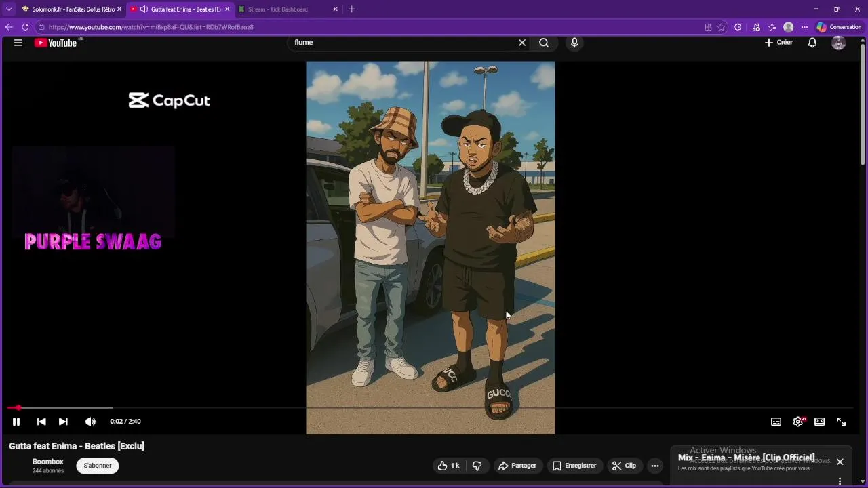Image resolution: width=868 pixels, height=488 pixels.
Task: Open the player settings gear
Action: click(798, 422)
